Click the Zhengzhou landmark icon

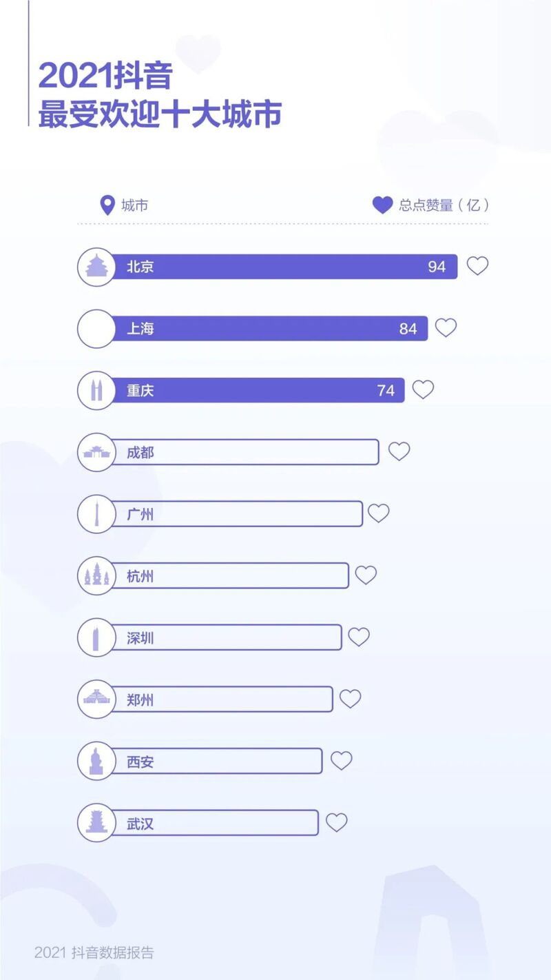[x=96, y=700]
